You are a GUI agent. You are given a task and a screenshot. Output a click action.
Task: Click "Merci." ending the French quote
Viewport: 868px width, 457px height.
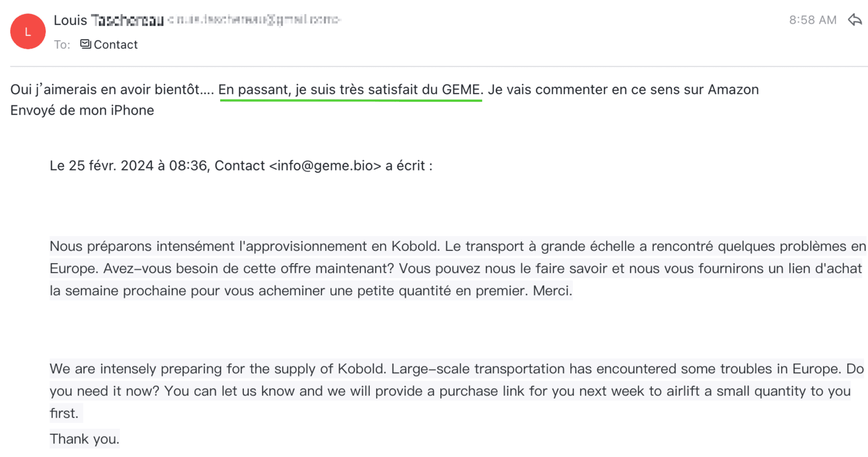coord(552,290)
